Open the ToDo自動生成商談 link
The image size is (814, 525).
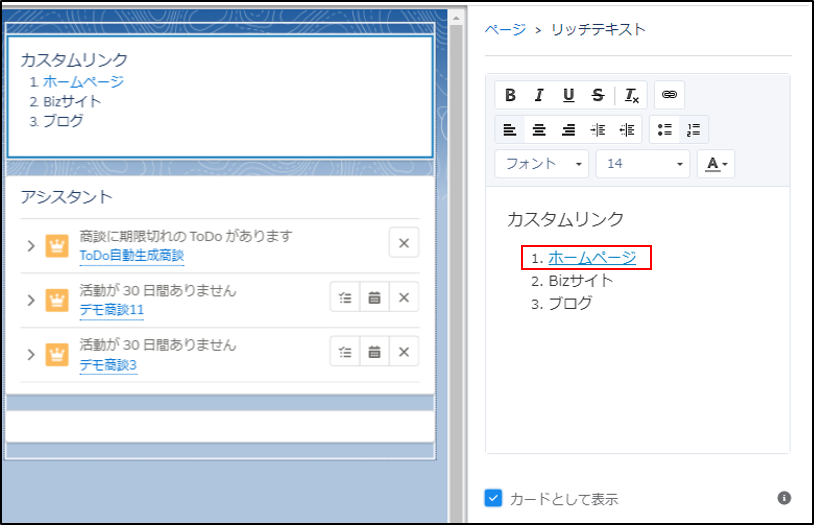pos(132,255)
